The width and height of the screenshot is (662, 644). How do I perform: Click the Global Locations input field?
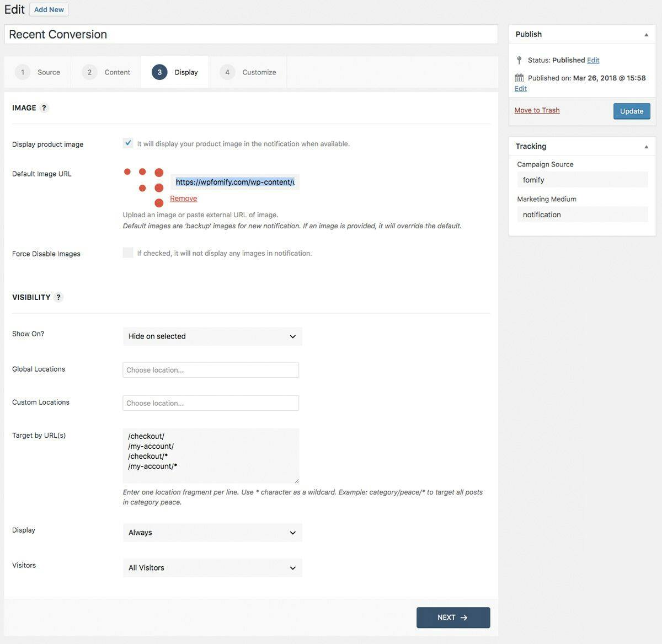[x=211, y=370]
